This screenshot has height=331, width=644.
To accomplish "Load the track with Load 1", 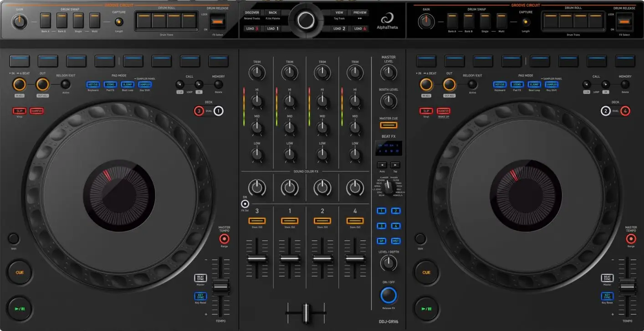I will (x=273, y=28).
